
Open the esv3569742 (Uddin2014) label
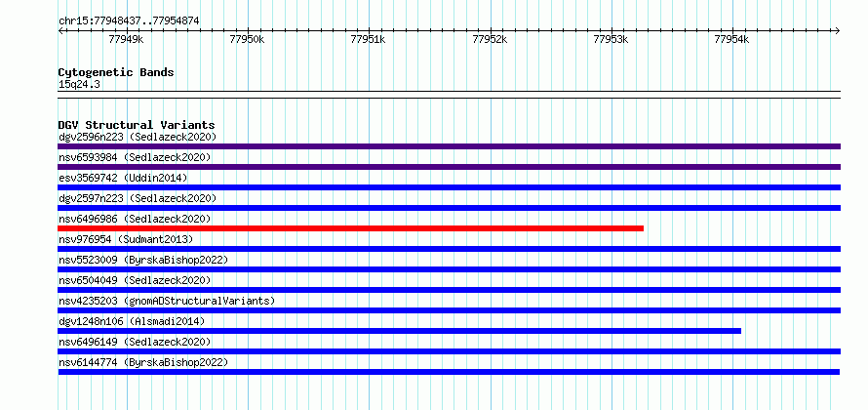click(123, 178)
